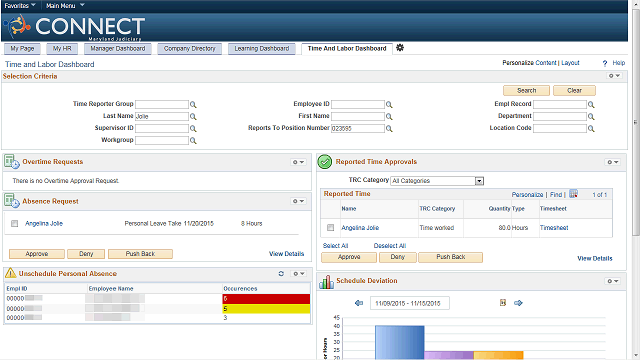Refresh Unschedule Personal Absence pagelet
Screen dimensions: 640x360
click(281, 273)
